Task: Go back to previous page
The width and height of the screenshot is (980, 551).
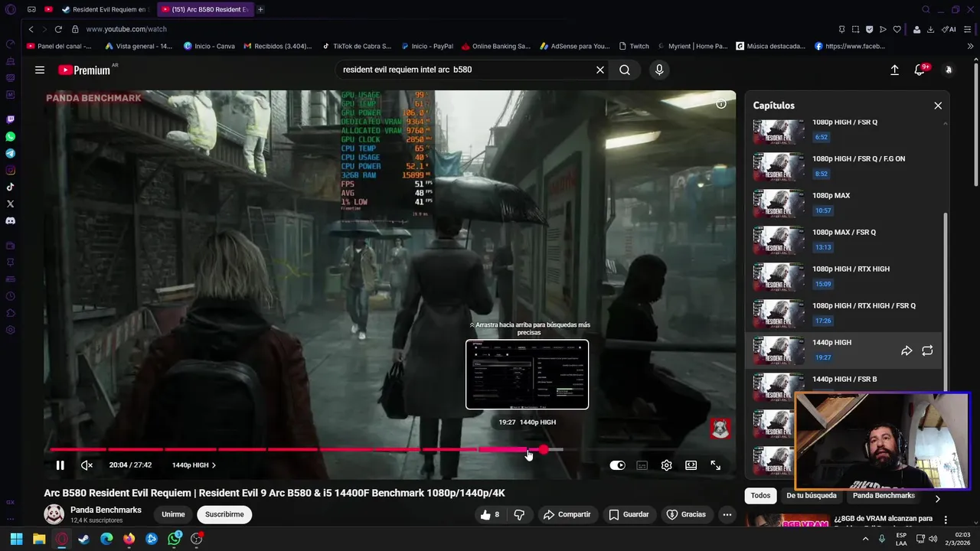Action: pyautogui.click(x=31, y=29)
